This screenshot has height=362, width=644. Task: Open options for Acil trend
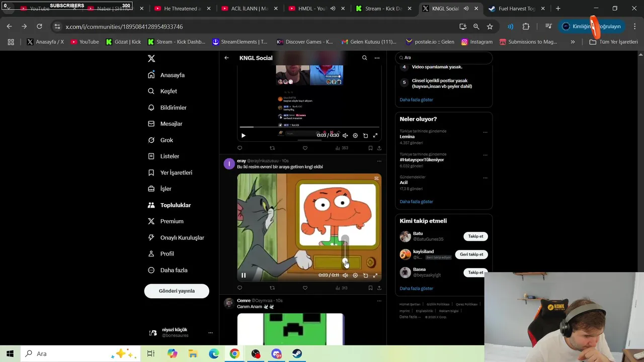(485, 177)
